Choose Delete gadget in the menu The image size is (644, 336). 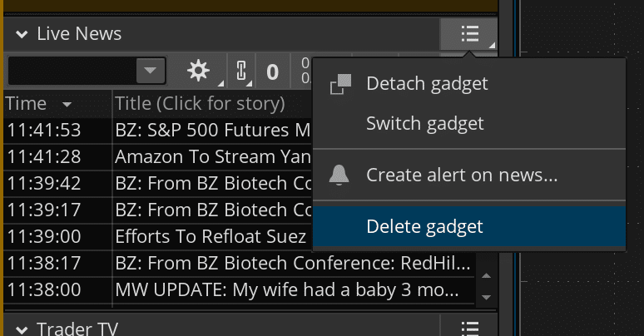(424, 226)
